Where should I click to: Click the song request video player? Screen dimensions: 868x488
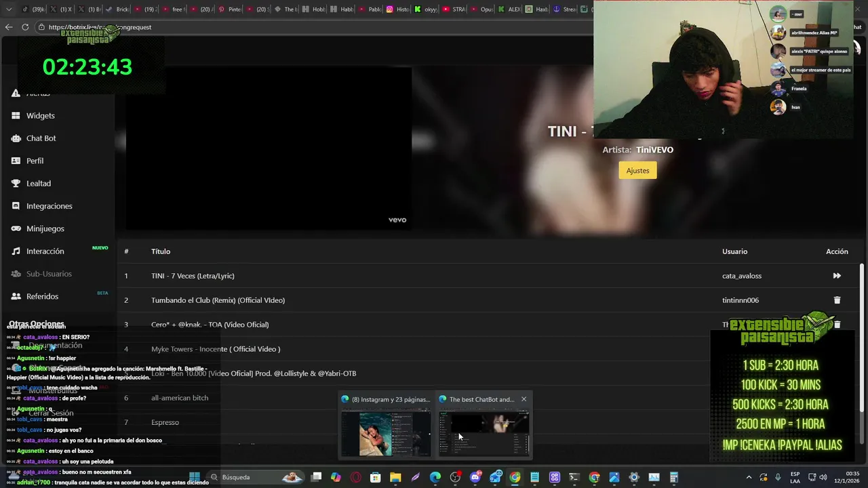coord(269,149)
